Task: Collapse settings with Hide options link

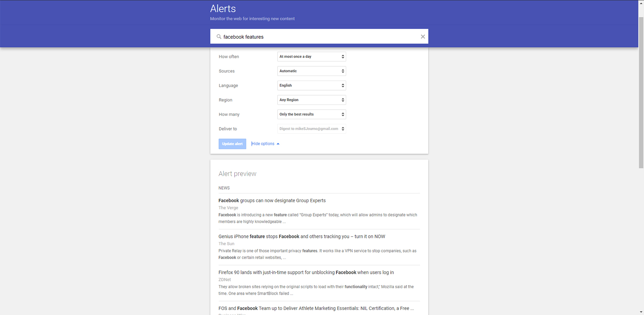Action: 263,144
